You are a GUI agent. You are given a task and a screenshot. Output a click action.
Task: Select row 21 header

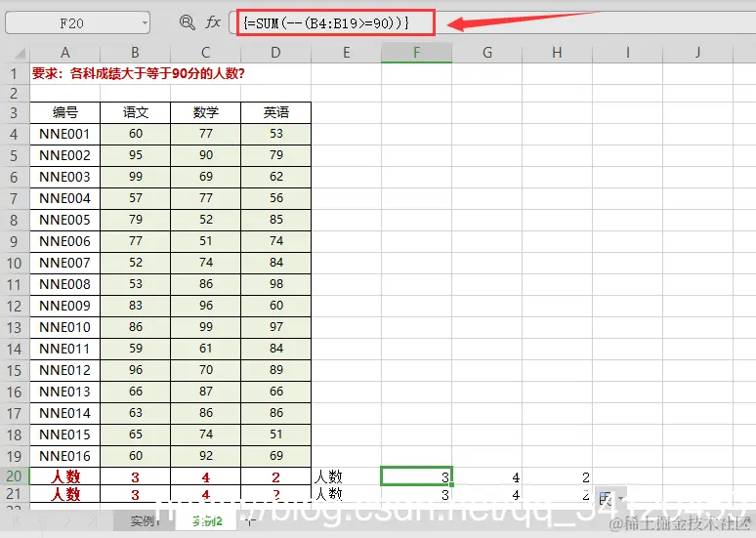15,494
